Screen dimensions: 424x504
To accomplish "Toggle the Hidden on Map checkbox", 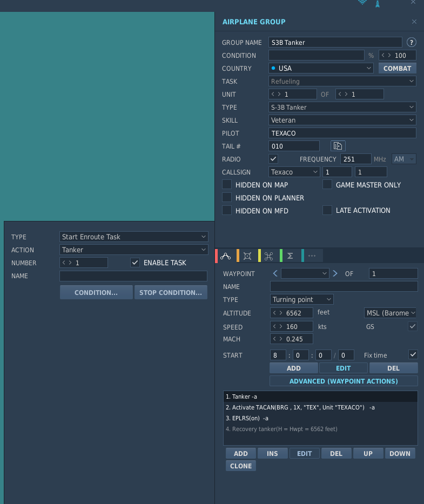I will pyautogui.click(x=227, y=185).
